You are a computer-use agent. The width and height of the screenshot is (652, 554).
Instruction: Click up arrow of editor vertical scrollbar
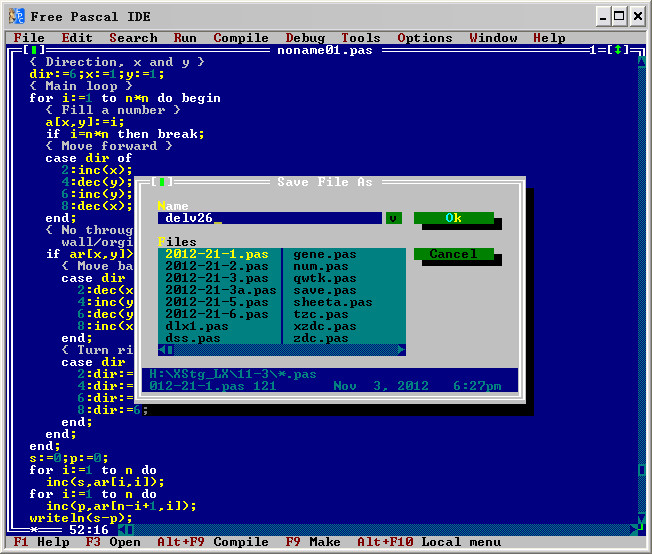642,62
